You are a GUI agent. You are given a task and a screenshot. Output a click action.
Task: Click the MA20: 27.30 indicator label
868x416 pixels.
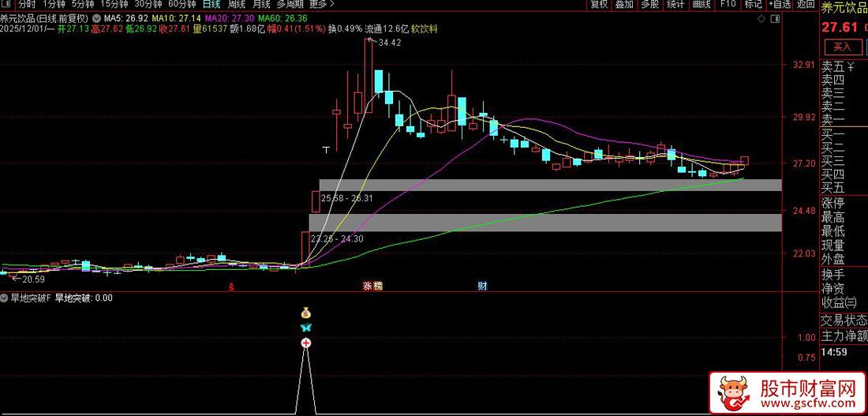pyautogui.click(x=230, y=18)
